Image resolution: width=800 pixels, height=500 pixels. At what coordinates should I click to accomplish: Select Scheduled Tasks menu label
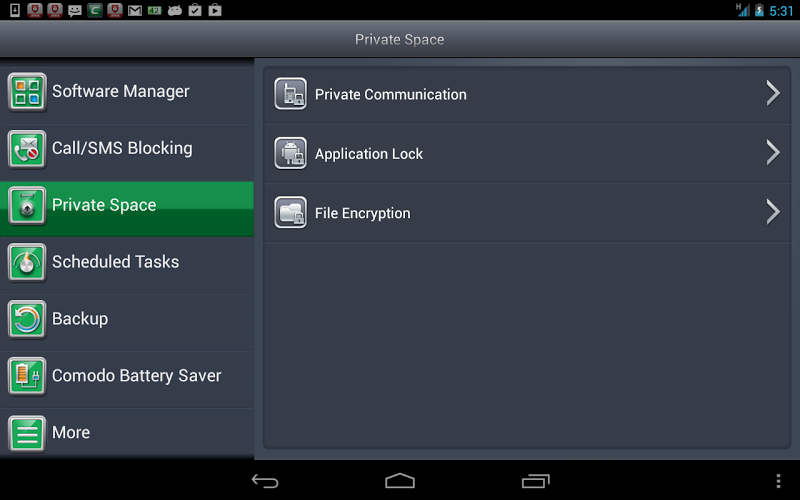[115, 262]
